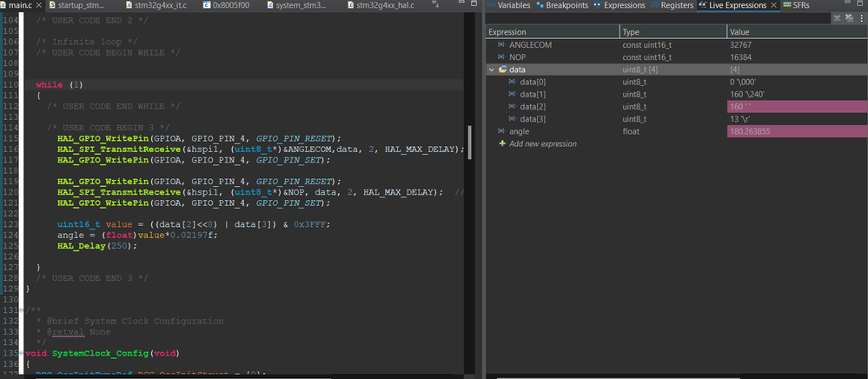
Task: Close the Live Expressions tab
Action: click(x=774, y=5)
